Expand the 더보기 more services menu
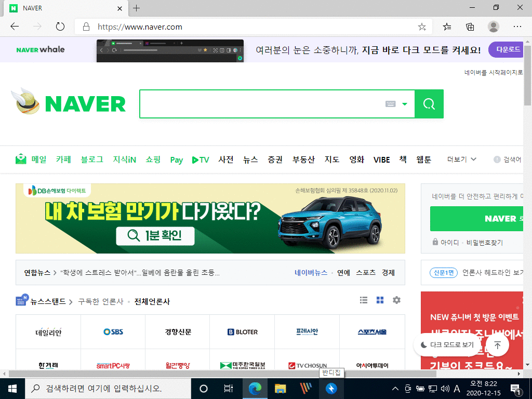Screen dimensions: 532x399 461,159
